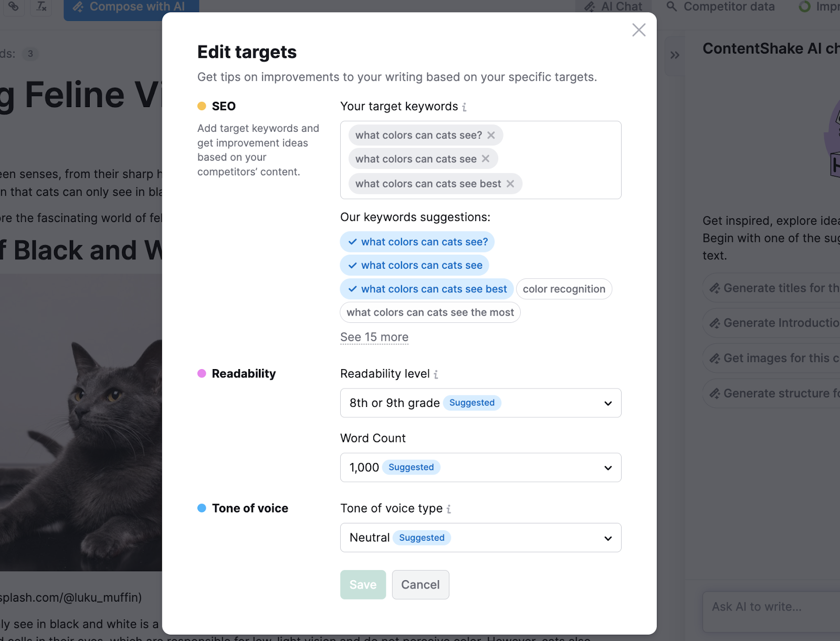
Task: Remove 'what colors can cats see?' keyword tag
Action: [491, 135]
